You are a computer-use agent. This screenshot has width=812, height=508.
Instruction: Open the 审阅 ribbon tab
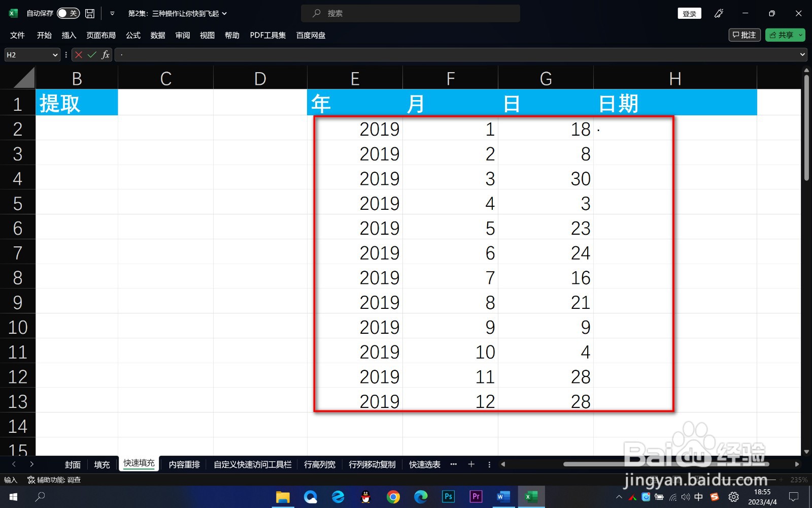point(183,35)
